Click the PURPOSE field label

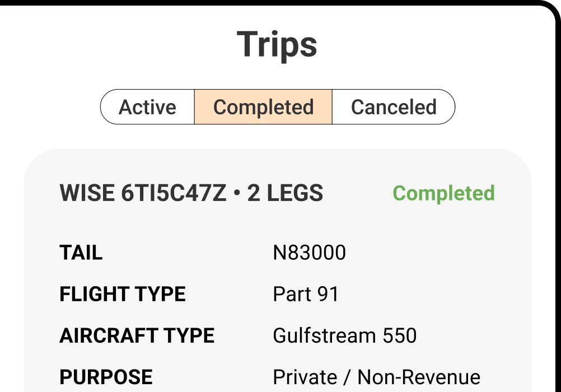[x=106, y=377]
